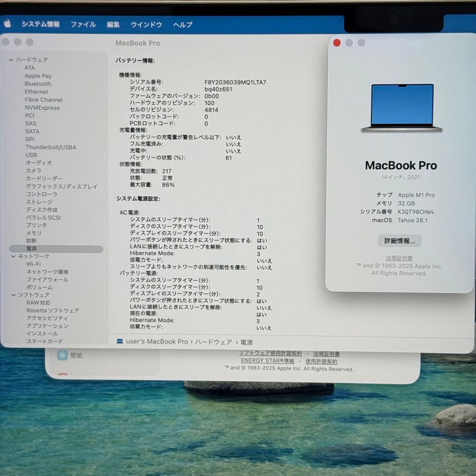Select USB in the sidebar
476x476 pixels.
[x=31, y=155]
